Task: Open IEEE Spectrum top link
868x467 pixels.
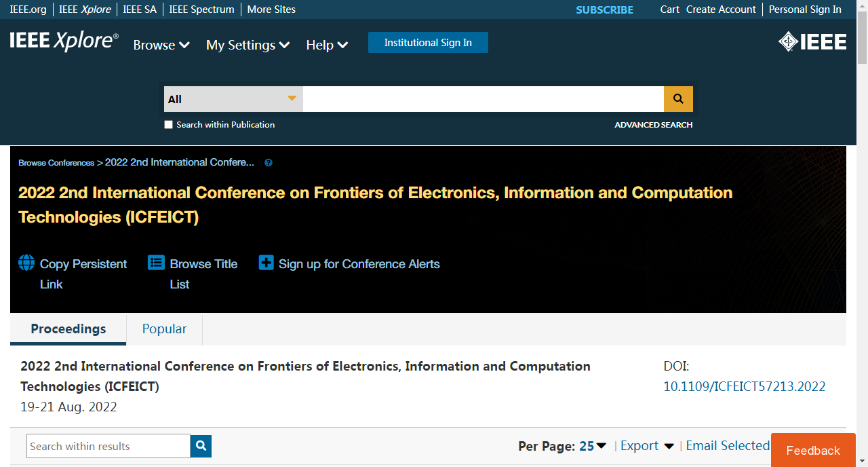Action: point(201,10)
